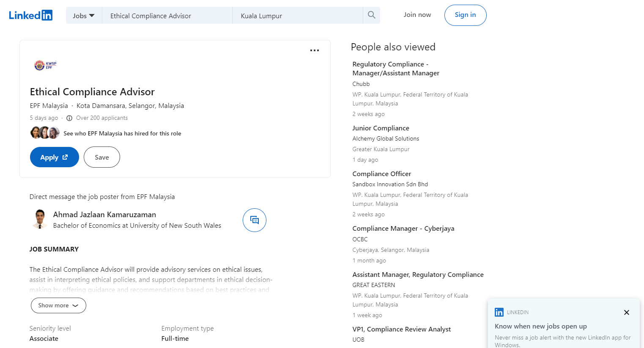The image size is (644, 348).
Task: Click the 'OCBC' company name
Action: (x=360, y=240)
